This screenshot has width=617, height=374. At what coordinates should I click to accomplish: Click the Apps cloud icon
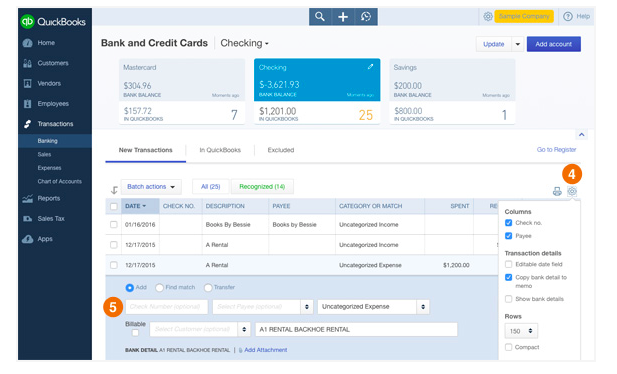28,239
